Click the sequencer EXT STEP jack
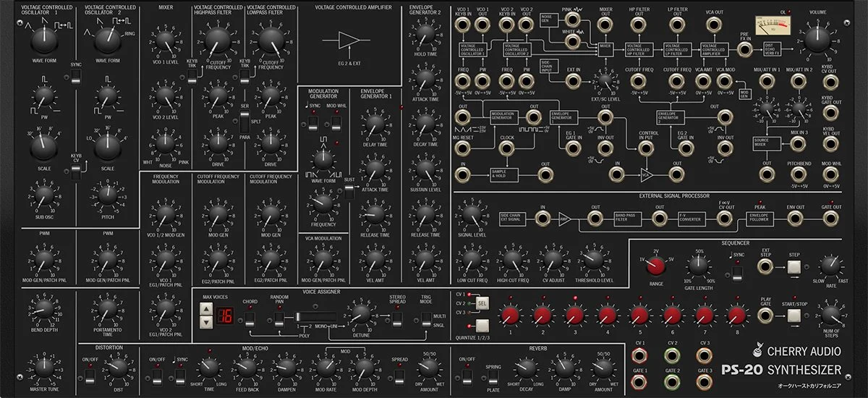 766,266
